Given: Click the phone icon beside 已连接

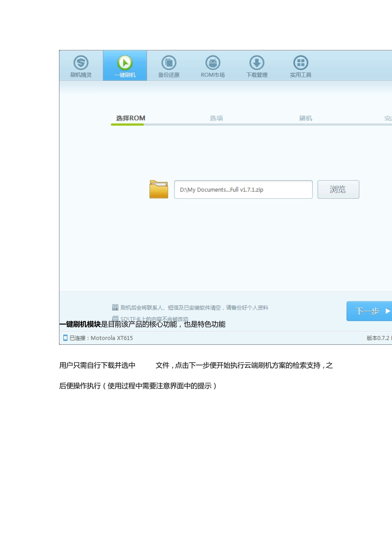Looking at the screenshot, I should coord(65,338).
